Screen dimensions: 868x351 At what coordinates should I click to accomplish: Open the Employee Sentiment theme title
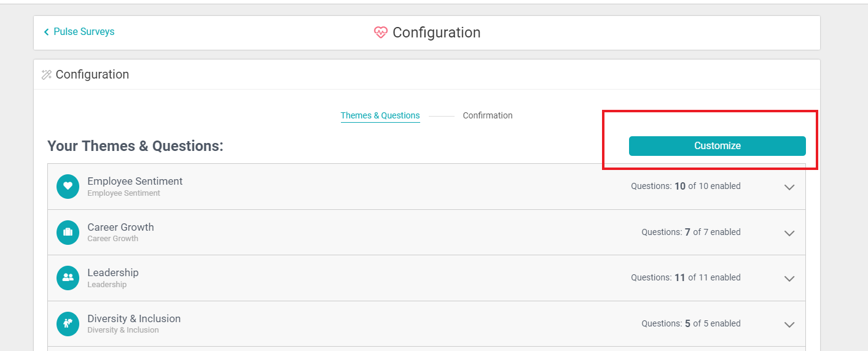click(135, 182)
